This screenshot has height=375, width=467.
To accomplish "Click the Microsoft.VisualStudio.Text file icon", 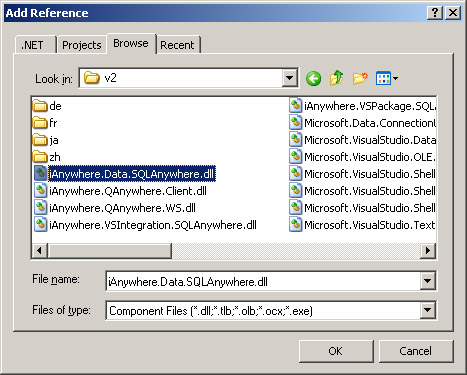I will 295,225.
